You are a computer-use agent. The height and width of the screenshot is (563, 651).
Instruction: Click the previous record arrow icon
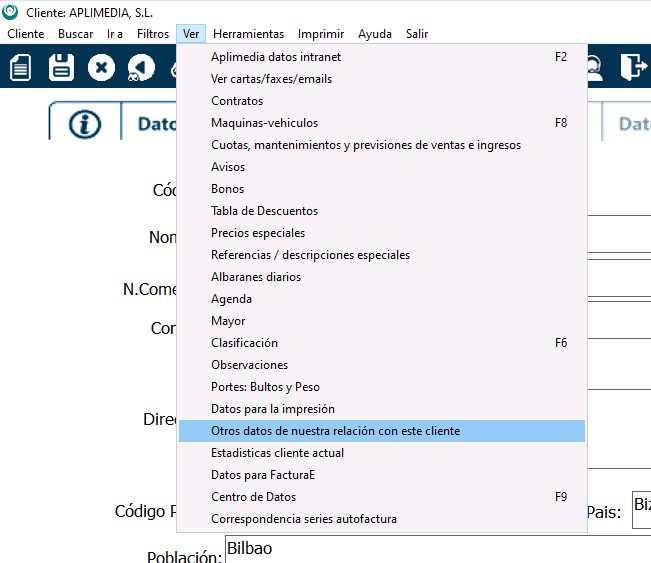[140, 67]
